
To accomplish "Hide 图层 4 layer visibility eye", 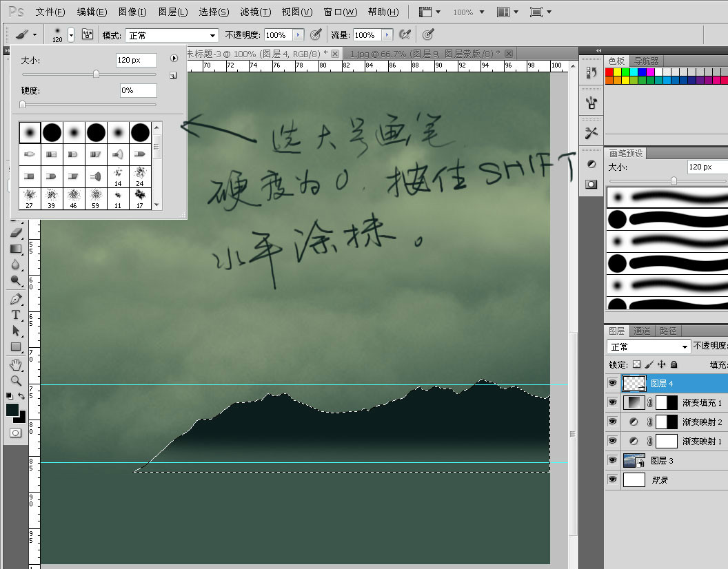I will coord(612,383).
